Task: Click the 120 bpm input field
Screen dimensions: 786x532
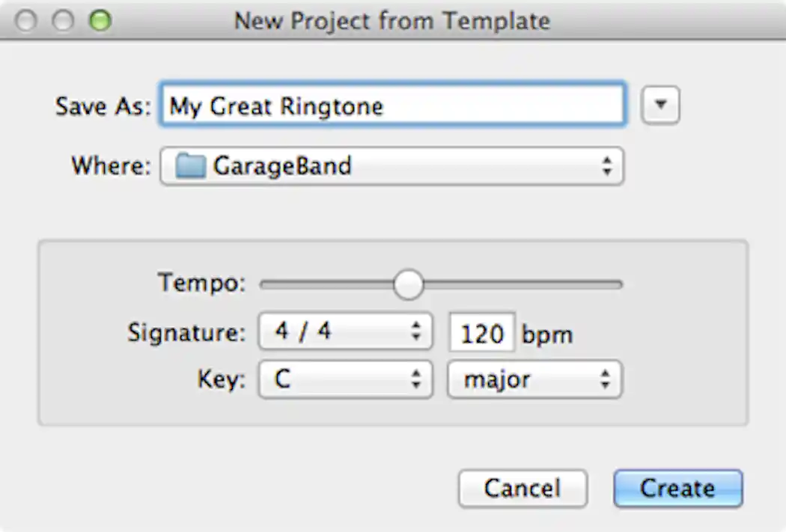Action: click(481, 333)
